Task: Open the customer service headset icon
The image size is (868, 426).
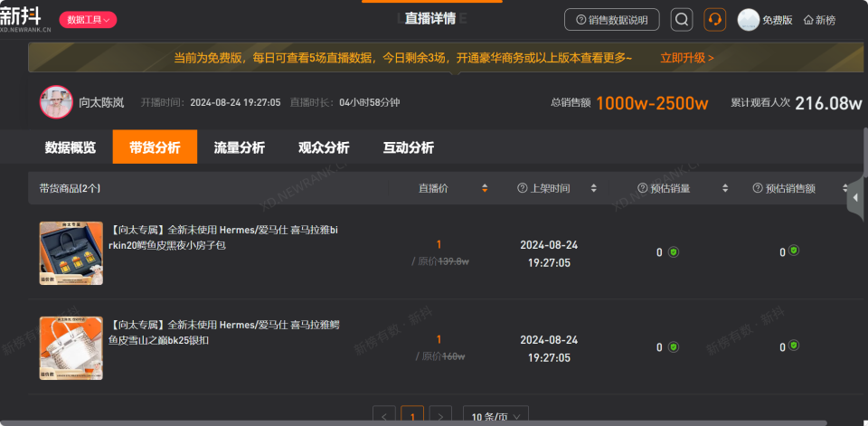Action: pos(714,20)
